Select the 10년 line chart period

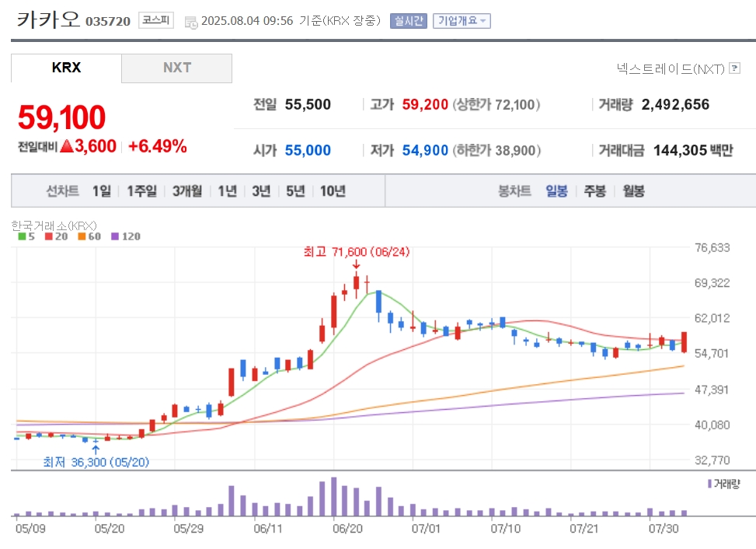[333, 191]
